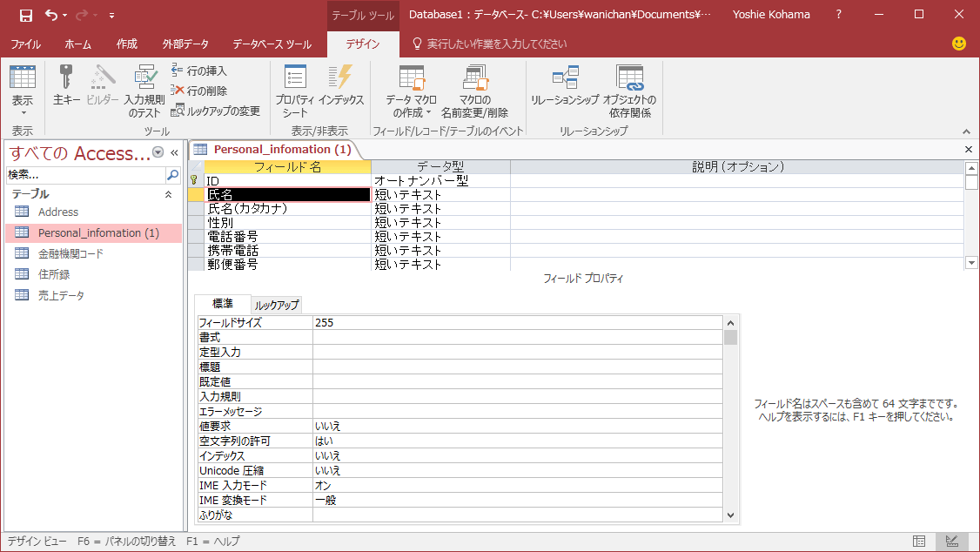Click the 性別 field name cell
Viewport: 980px width, 552px height.
[287, 223]
